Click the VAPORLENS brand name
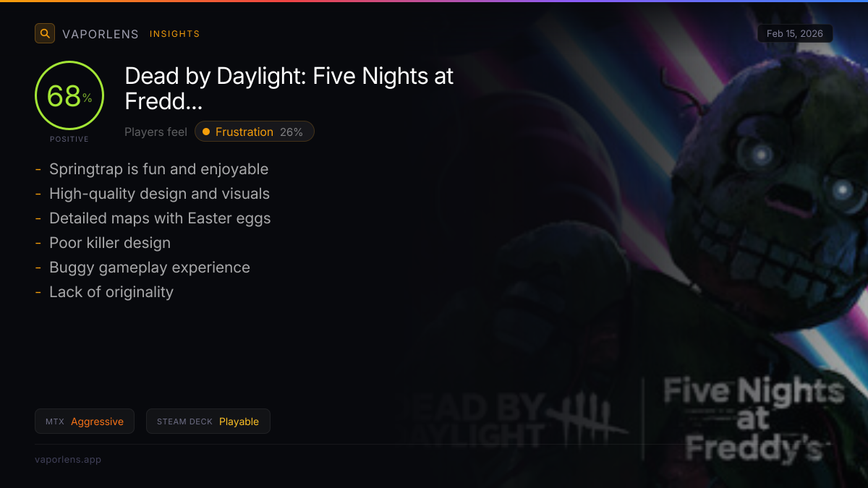Viewport: 868px width, 488px height. [x=100, y=34]
